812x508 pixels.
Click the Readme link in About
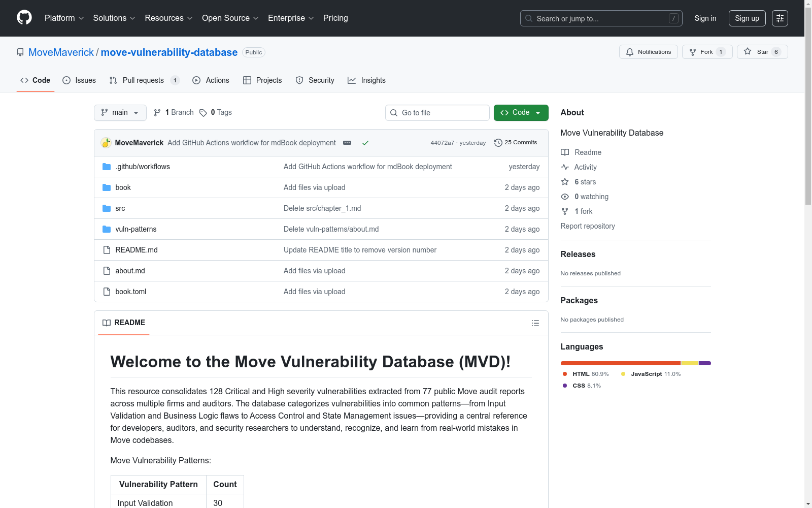pos(581,152)
